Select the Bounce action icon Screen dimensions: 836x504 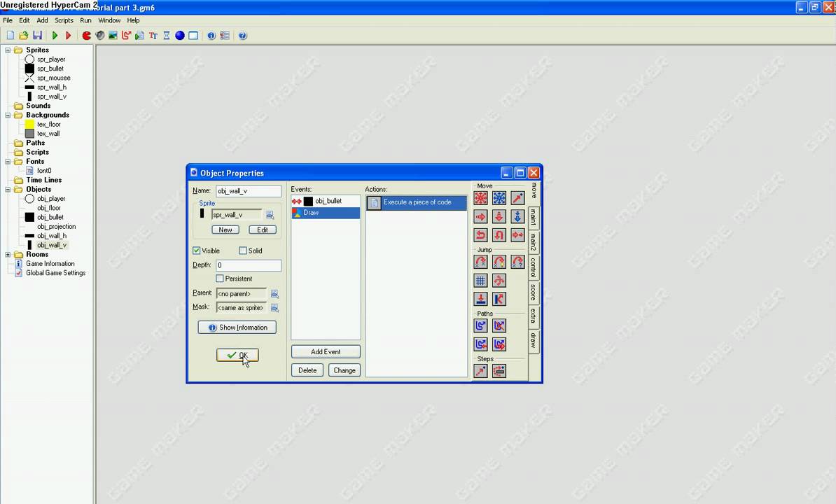[499, 299]
